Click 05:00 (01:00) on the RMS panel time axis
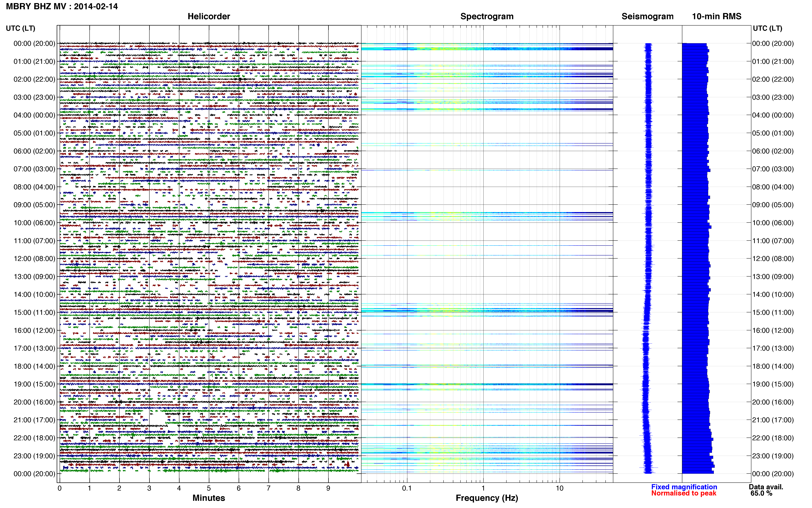The height and width of the screenshot is (508, 812). pos(773,133)
